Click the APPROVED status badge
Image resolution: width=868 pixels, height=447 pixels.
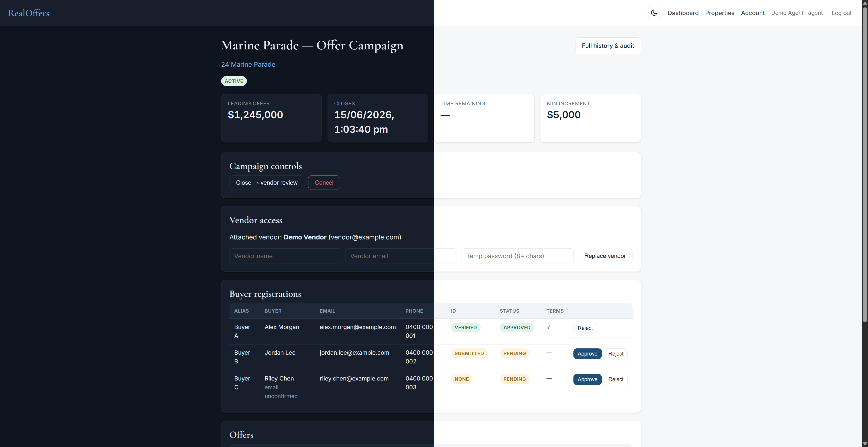pos(516,328)
